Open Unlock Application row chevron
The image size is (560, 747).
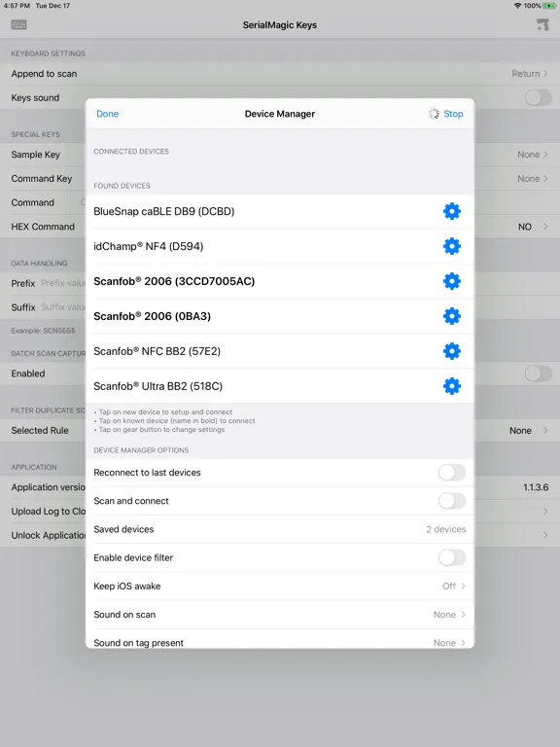pyautogui.click(x=545, y=535)
